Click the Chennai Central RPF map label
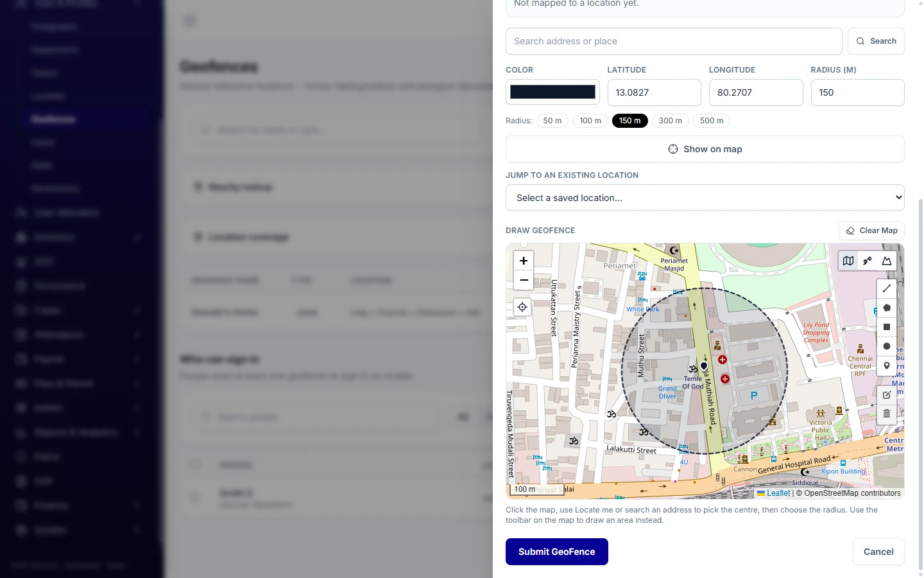This screenshot has width=924, height=578. pos(860,366)
